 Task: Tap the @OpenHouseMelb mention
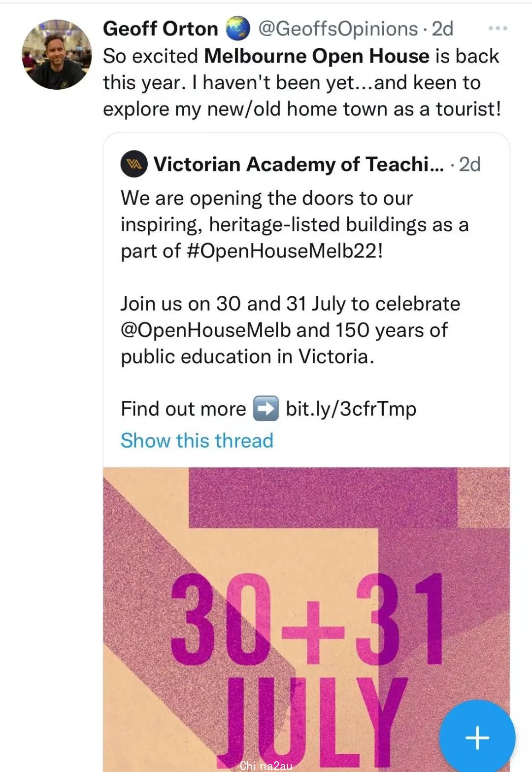(x=206, y=330)
